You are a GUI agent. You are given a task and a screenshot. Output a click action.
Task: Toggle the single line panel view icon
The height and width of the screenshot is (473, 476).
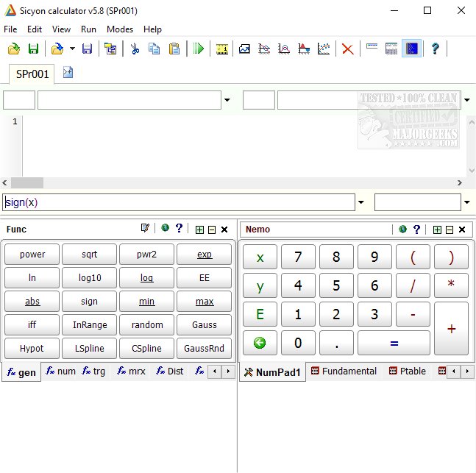click(372, 46)
